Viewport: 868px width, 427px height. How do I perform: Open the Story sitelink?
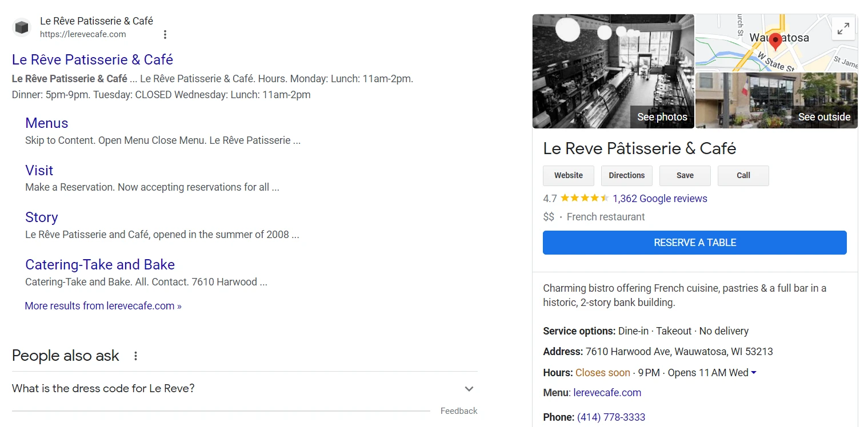[x=42, y=217]
